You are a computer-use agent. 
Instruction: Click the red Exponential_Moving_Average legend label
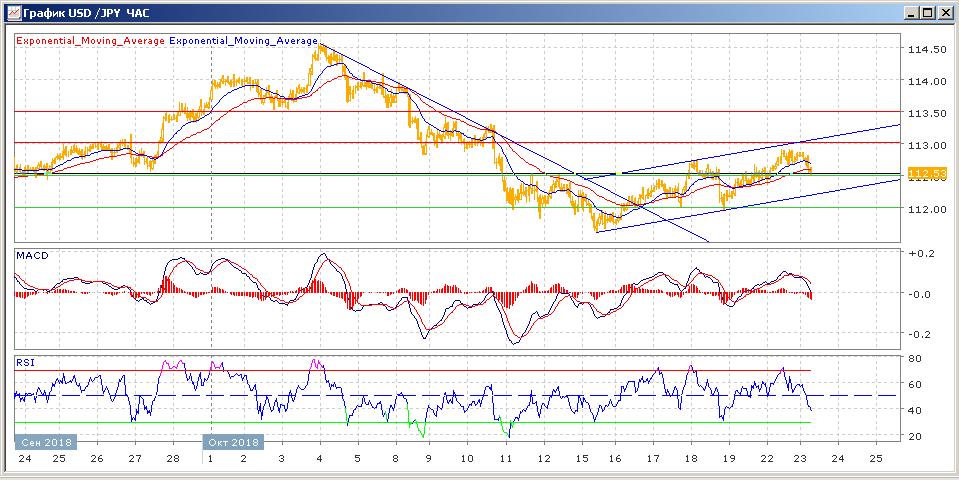pos(90,41)
